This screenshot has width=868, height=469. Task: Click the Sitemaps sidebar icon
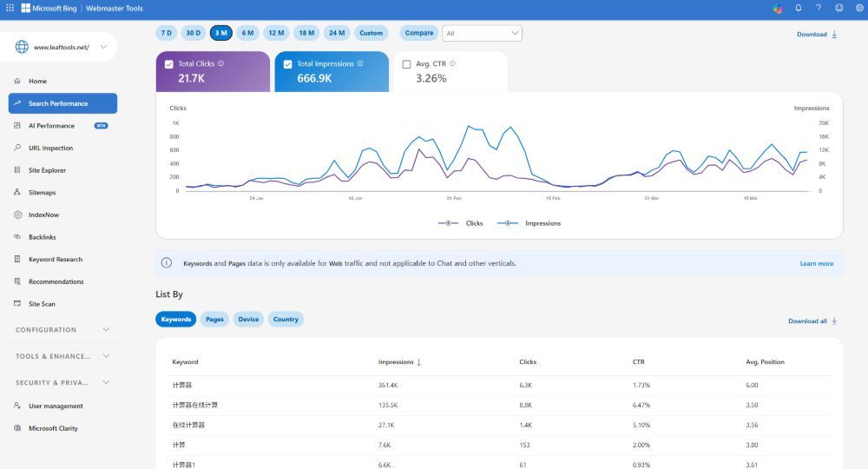coord(17,193)
